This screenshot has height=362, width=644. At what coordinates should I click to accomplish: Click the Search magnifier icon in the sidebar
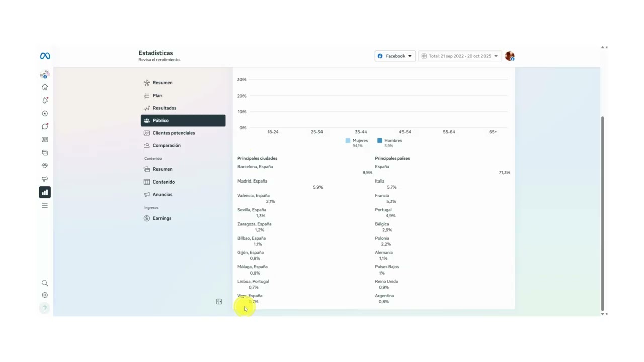coord(45,283)
